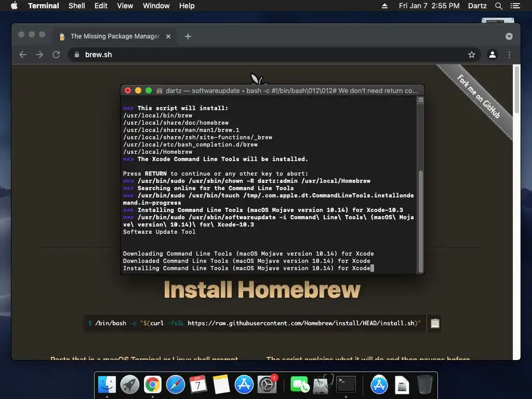Viewport: 532px width, 399px height.
Task: Open the Apple menu
Action: 14,6
